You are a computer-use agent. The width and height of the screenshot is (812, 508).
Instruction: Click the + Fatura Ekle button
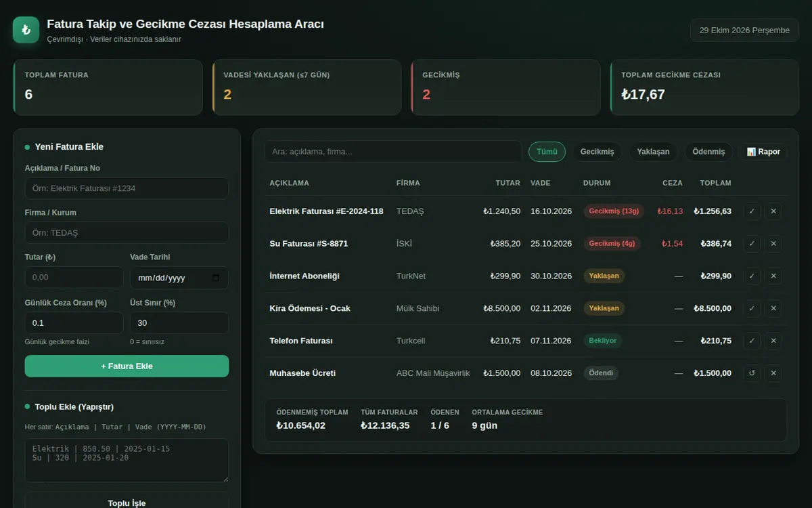click(x=127, y=366)
